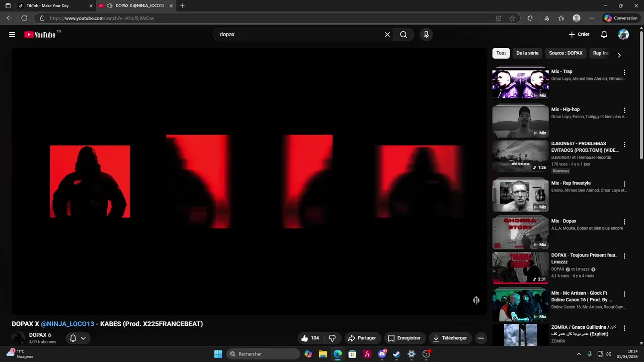
Task: Open options for Mix - Mc Artisan
Action: (x=624, y=294)
